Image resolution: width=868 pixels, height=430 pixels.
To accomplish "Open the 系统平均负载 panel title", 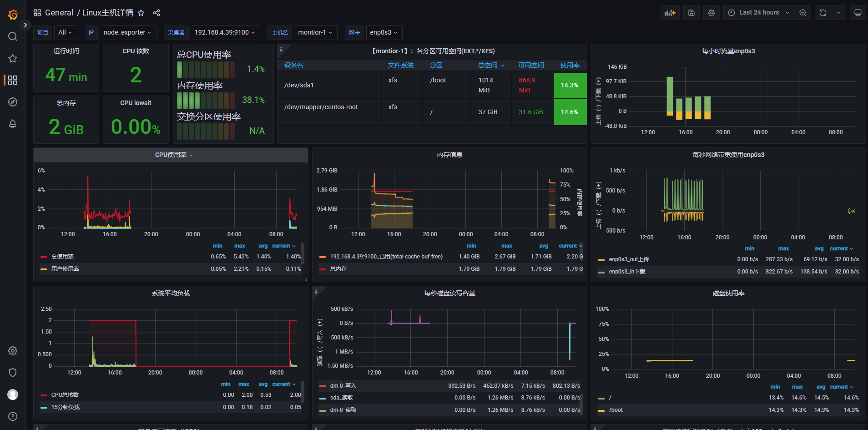I will click(171, 293).
